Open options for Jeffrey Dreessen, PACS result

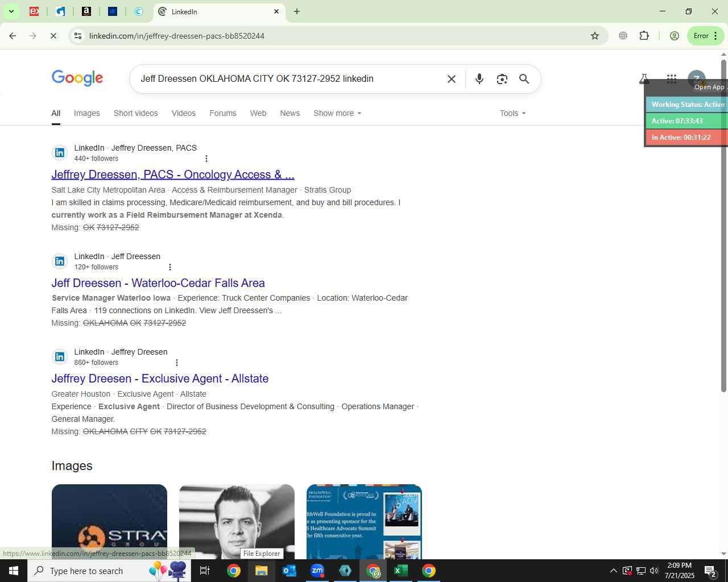(x=206, y=159)
